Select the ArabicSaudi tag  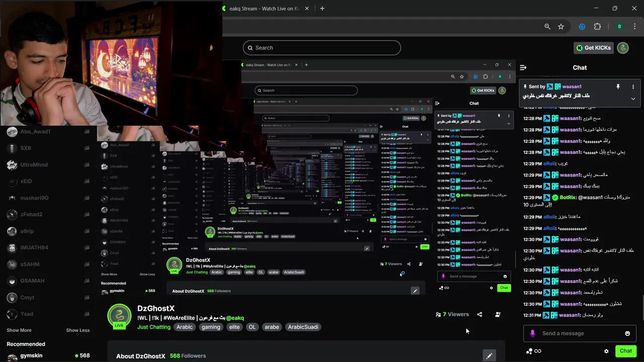(303, 327)
